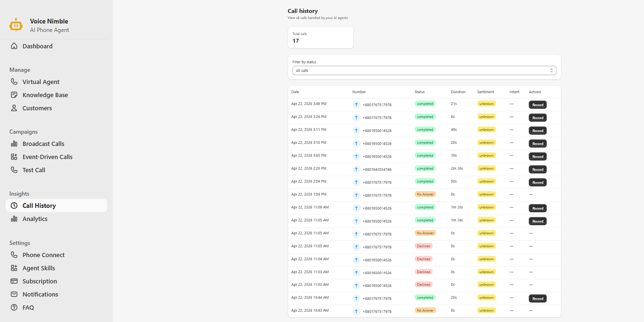Image resolution: width=644 pixels, height=322 pixels.
Task: Click the Event-Driven Calls grid icon
Action: click(x=14, y=157)
